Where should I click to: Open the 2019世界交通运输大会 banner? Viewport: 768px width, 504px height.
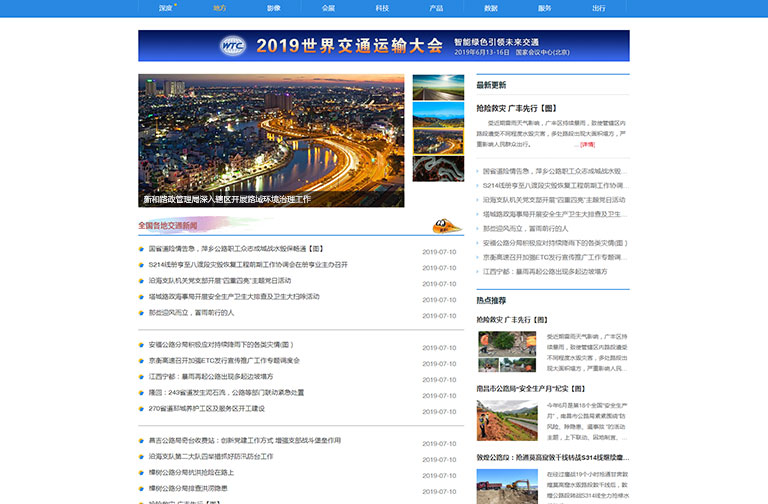[384, 46]
